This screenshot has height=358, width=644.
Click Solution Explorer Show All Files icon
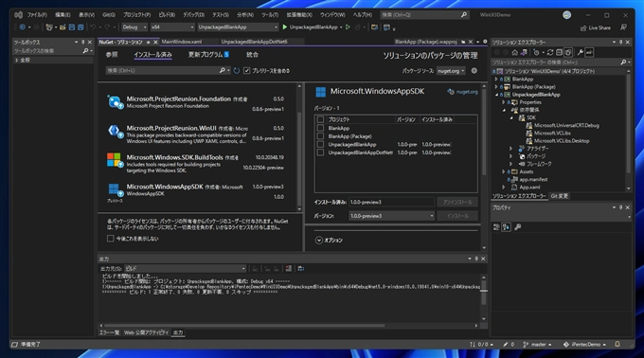tap(568, 52)
